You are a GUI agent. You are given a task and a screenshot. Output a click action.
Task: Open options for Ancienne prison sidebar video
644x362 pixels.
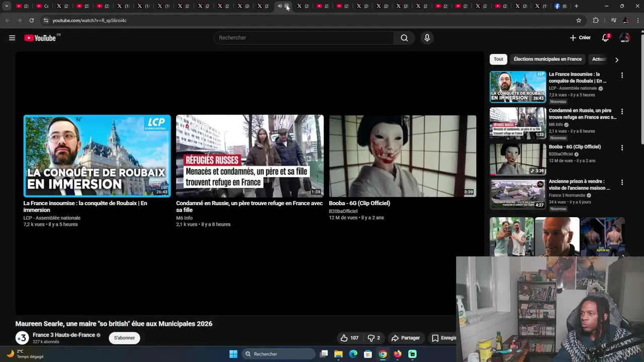(622, 182)
